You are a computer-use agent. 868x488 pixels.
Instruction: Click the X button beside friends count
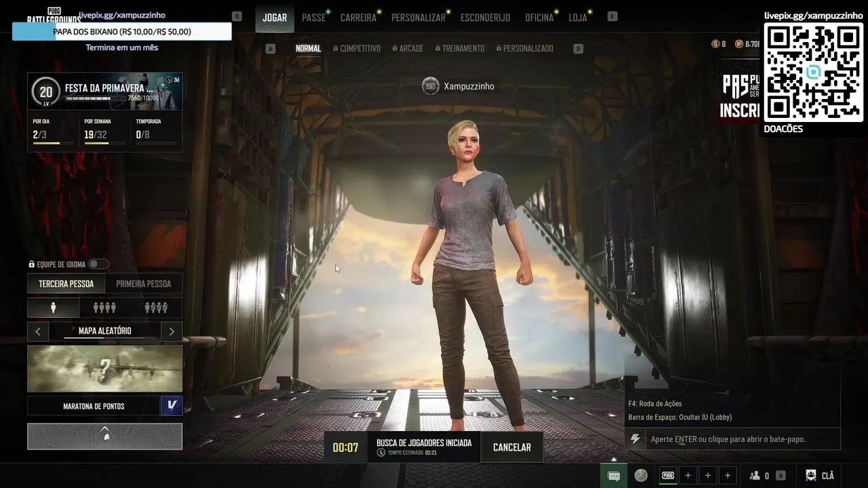781,476
